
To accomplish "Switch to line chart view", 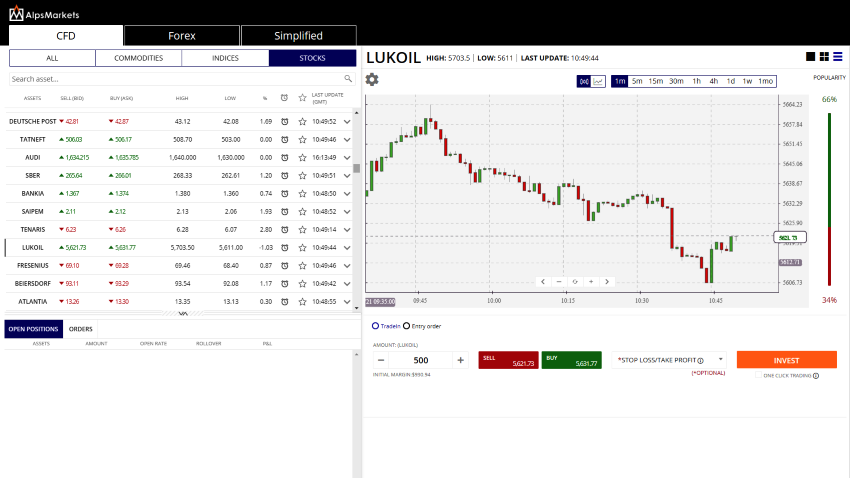I will (598, 81).
